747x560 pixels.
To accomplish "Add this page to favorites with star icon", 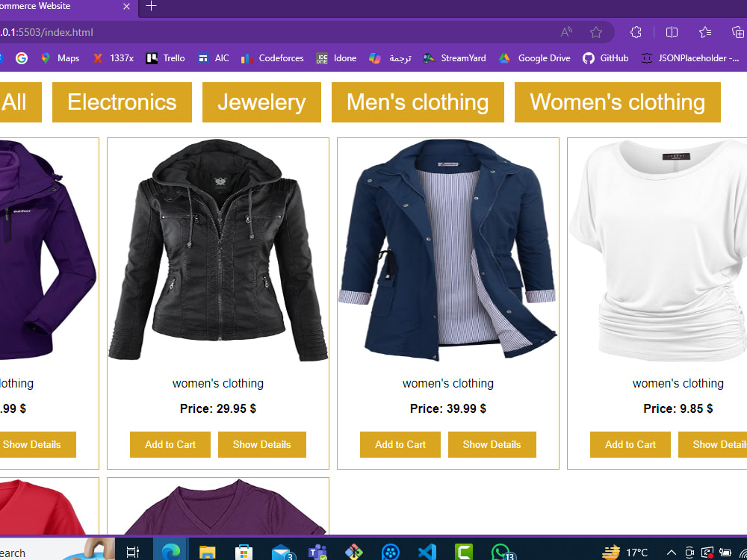I will [x=596, y=32].
